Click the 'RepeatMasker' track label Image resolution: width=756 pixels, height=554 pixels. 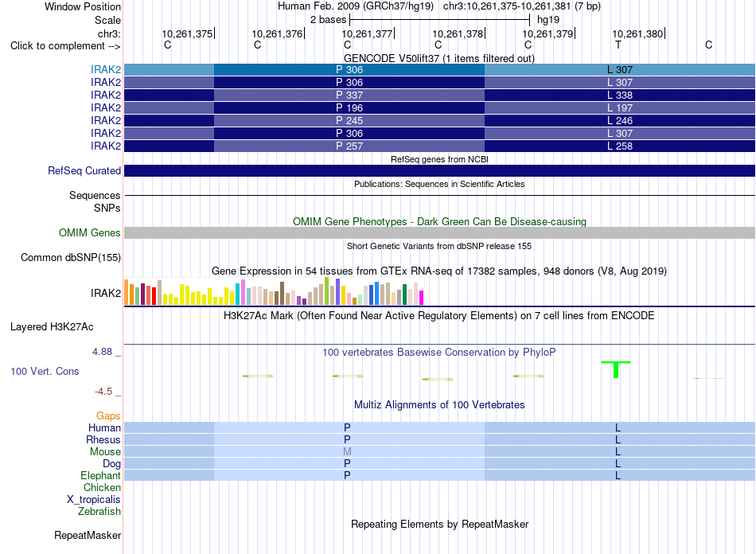pyautogui.click(x=88, y=535)
